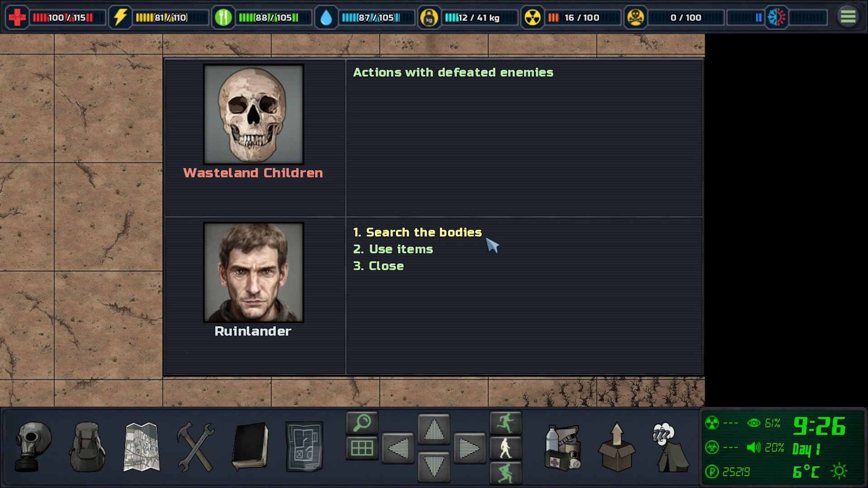Screen dimensions: 868x488
Task: Open crafting with hammer and wrench icon
Action: pyautogui.click(x=196, y=447)
